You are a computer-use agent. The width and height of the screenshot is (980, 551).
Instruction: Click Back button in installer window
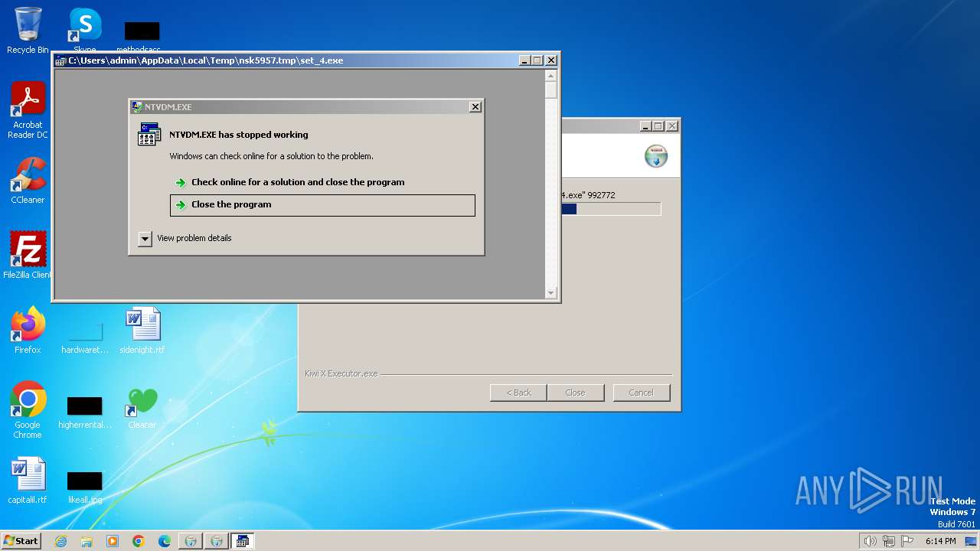coord(518,393)
